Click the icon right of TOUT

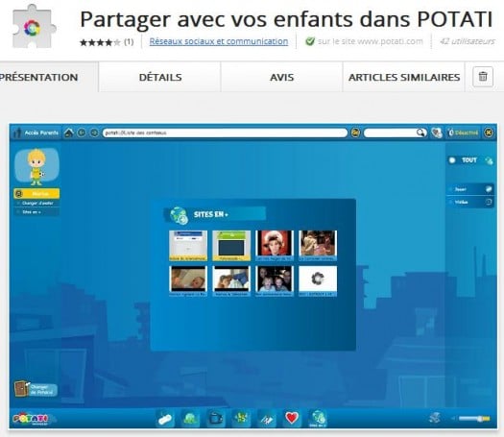(x=489, y=160)
